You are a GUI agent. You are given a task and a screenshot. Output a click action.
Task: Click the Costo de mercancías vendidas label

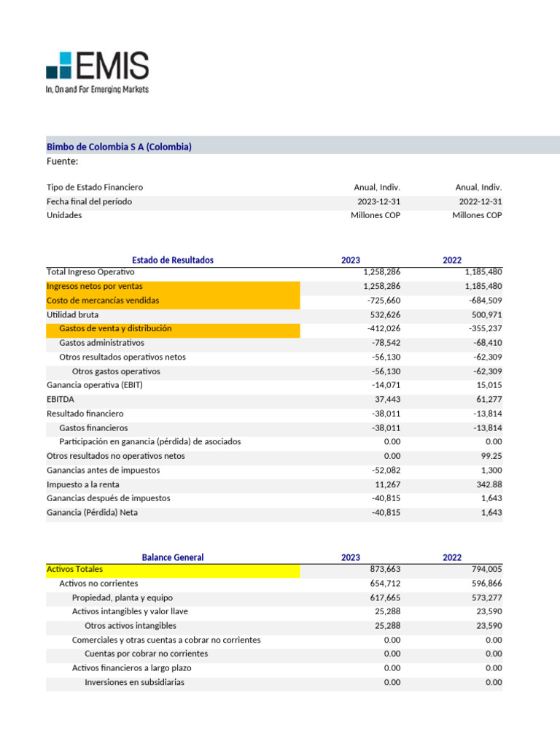[x=103, y=301]
